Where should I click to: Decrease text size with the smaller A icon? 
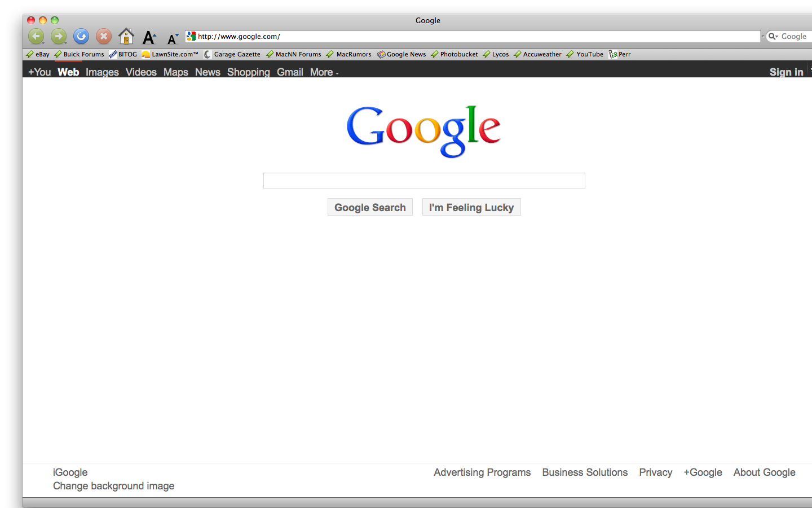pos(173,38)
